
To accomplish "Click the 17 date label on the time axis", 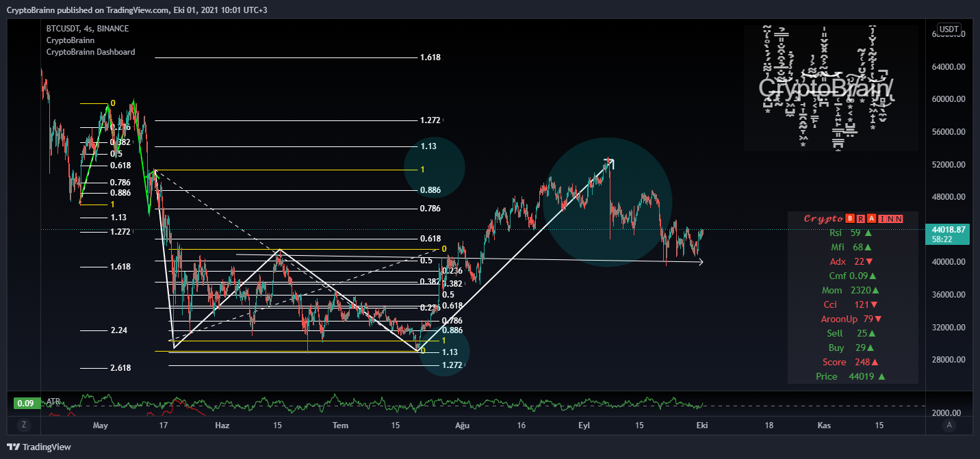I will (x=162, y=425).
